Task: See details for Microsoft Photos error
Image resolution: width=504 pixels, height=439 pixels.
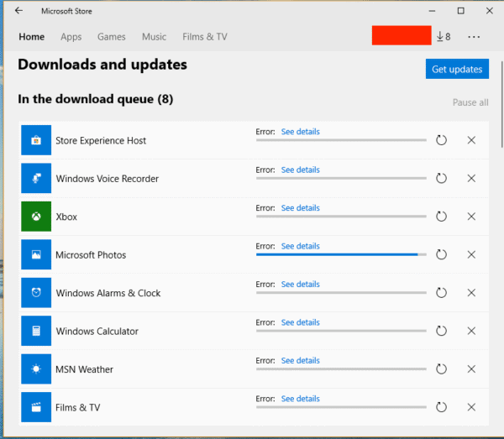Action: pyautogui.click(x=300, y=246)
